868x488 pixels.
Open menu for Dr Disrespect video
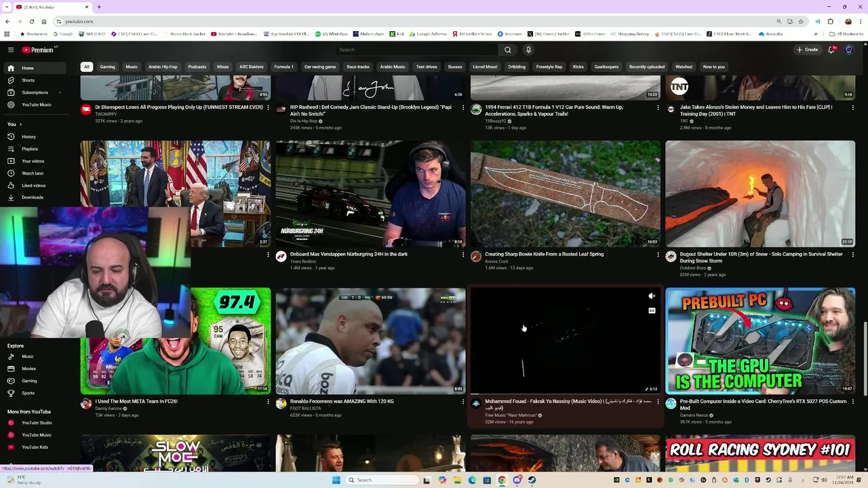point(268,108)
